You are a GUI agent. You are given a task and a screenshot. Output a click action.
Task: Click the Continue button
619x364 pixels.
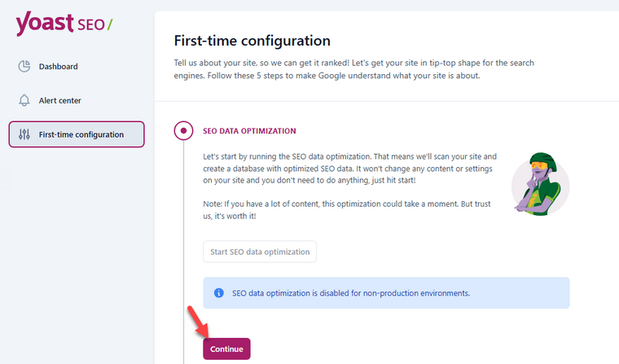226,349
